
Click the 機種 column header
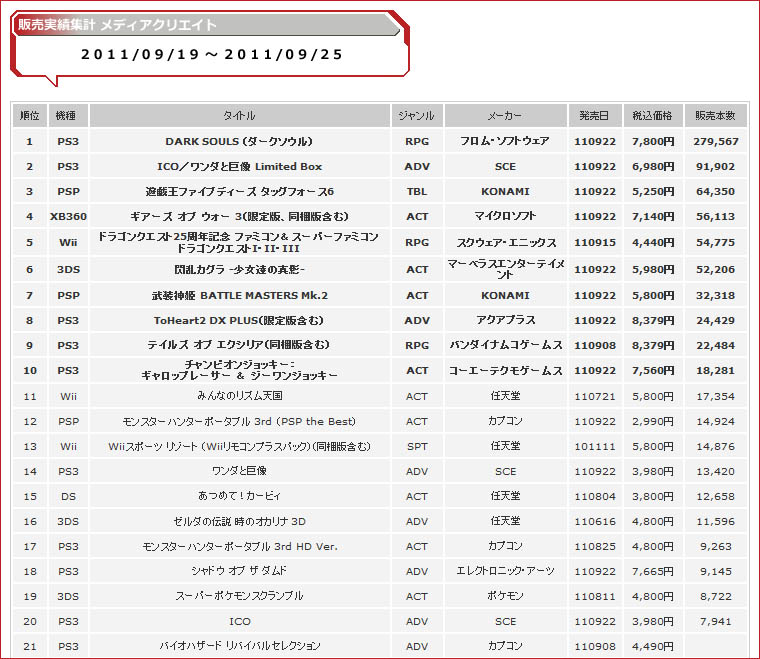point(68,115)
